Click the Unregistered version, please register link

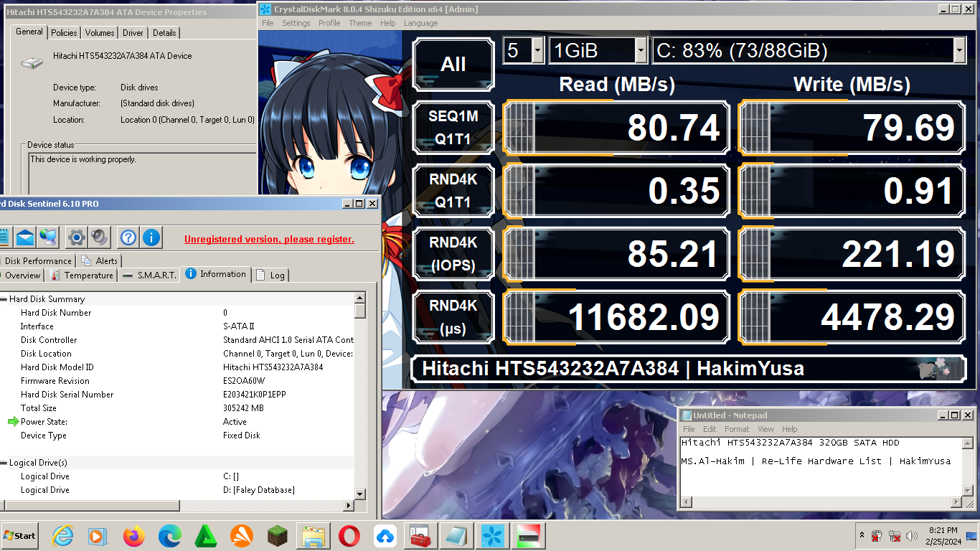(x=269, y=239)
